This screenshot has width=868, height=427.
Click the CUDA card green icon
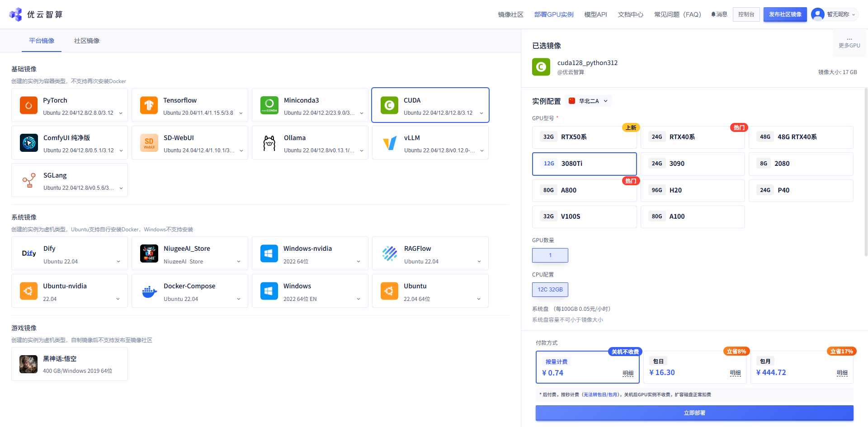point(389,105)
